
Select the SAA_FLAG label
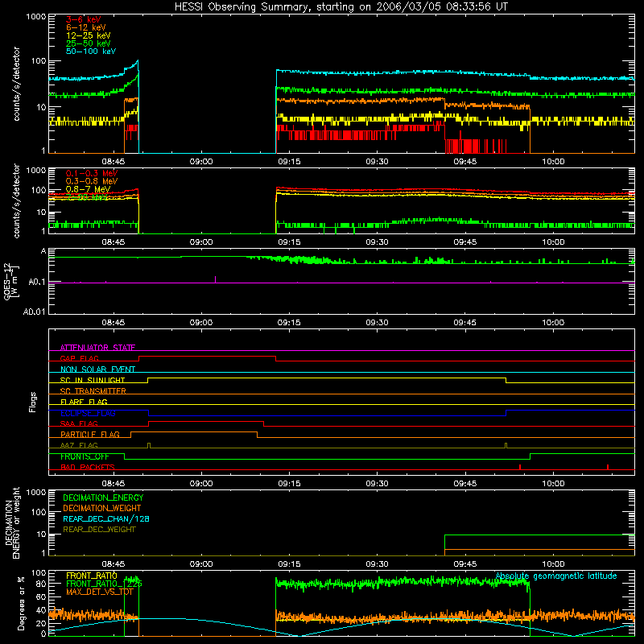(x=79, y=423)
